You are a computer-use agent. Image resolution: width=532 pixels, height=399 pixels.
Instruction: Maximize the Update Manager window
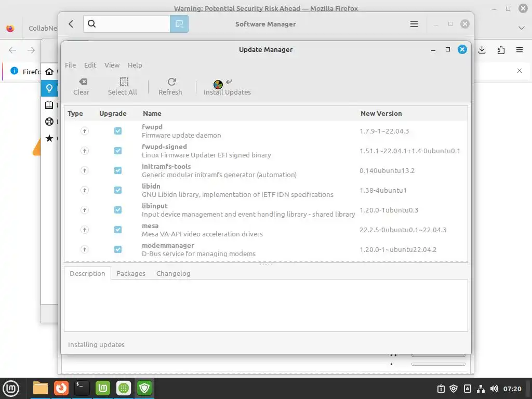(448, 49)
